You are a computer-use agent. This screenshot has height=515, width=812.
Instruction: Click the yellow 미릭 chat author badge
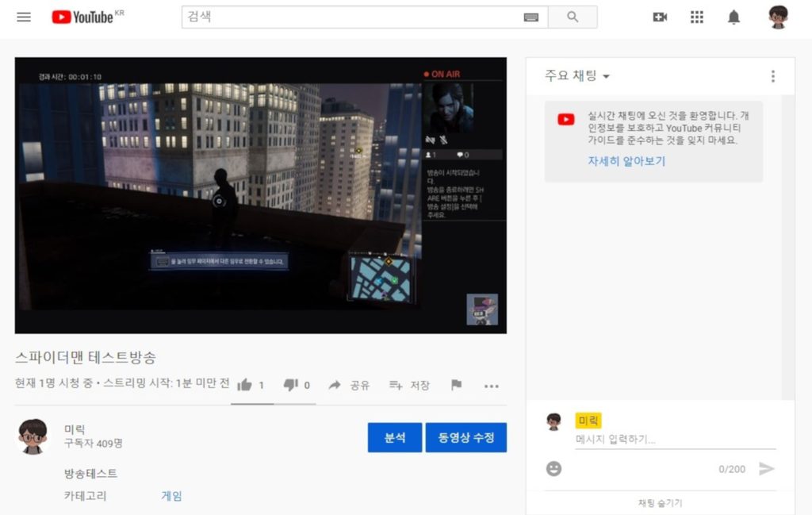coord(588,421)
